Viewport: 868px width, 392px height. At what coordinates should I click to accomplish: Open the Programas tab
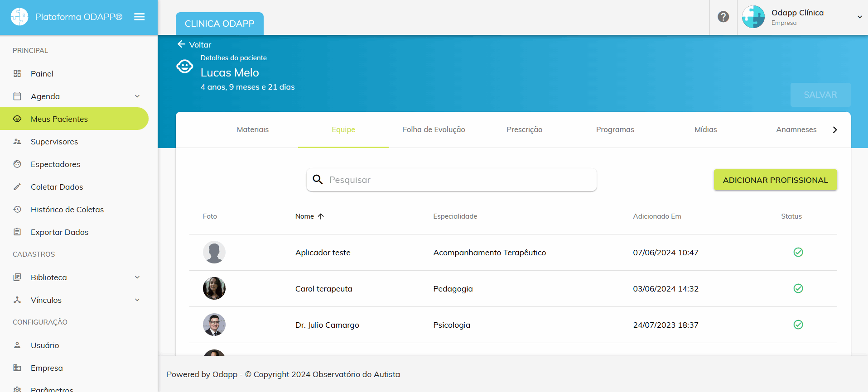pyautogui.click(x=615, y=129)
